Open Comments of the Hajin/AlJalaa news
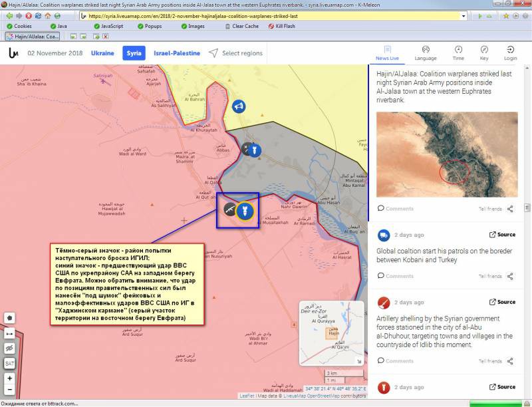The height and width of the screenshot is (407, 532). (396, 208)
